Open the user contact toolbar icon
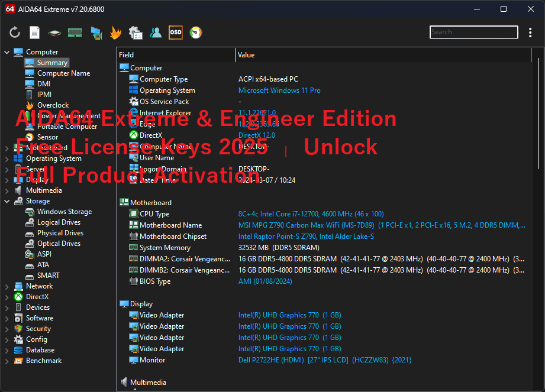The height and width of the screenshot is (392, 545). pos(156,33)
